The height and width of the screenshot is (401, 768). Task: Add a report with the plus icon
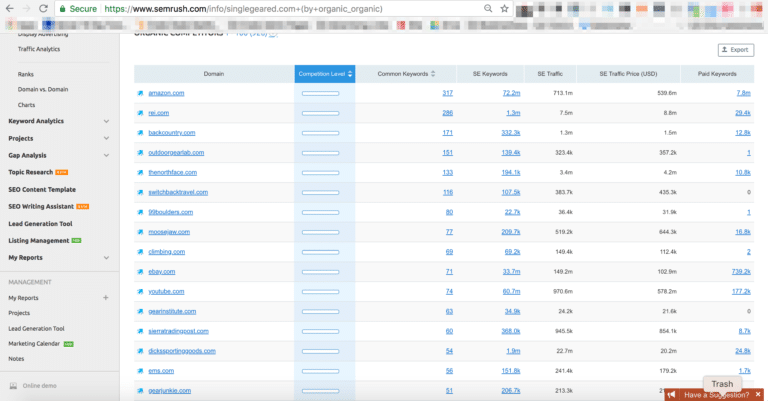[x=105, y=298]
